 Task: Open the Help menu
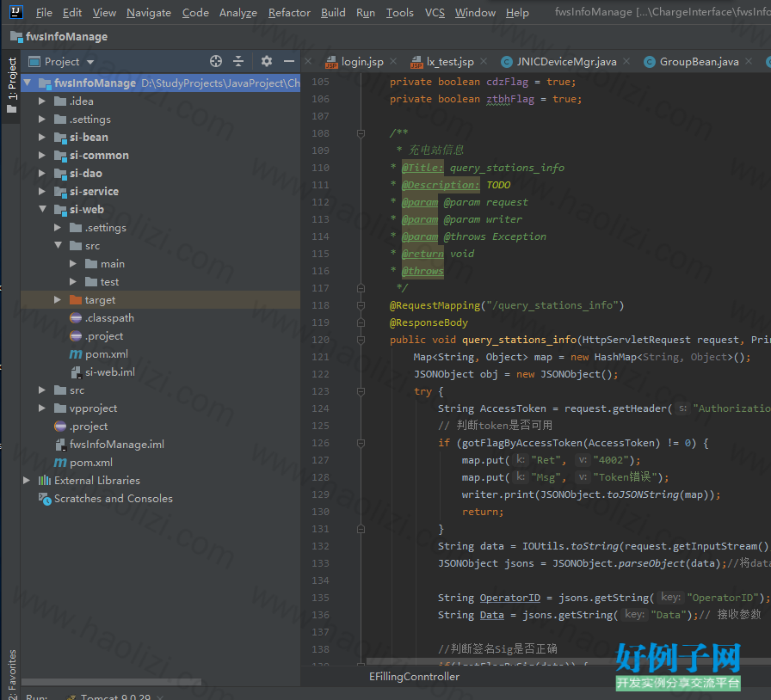[x=517, y=12]
